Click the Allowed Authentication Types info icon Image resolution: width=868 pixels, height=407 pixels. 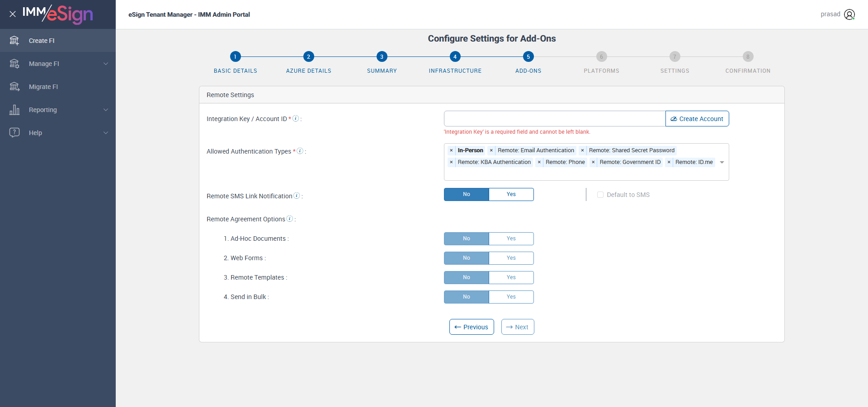coord(300,151)
